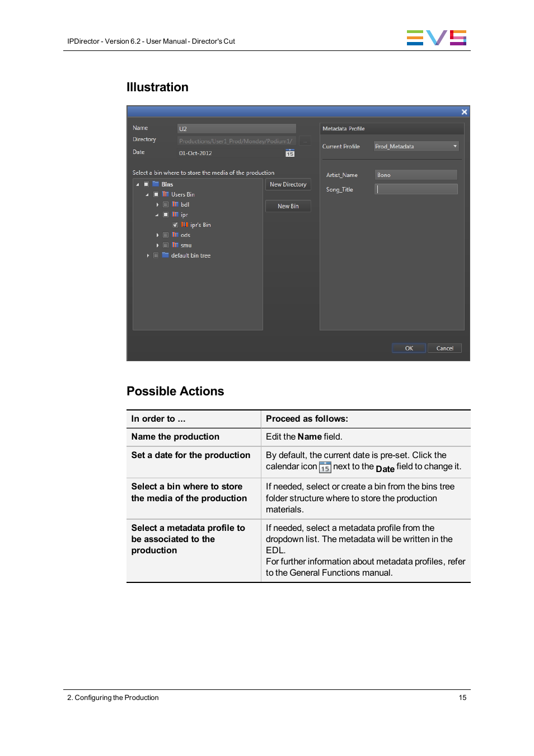Click the Users Bin folder icon
The height and width of the screenshot is (756, 534).
[x=165, y=194]
